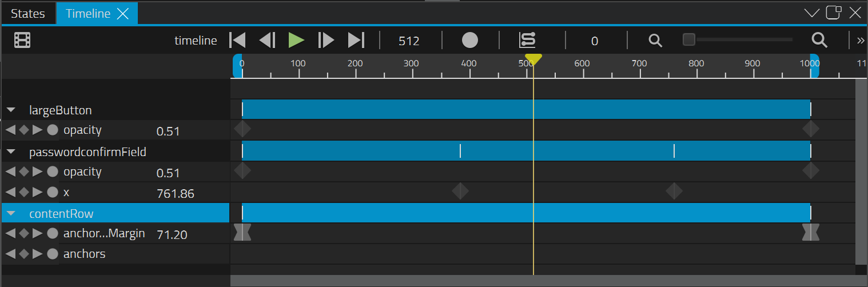Click the zoom in magnifier icon

pyautogui.click(x=819, y=40)
